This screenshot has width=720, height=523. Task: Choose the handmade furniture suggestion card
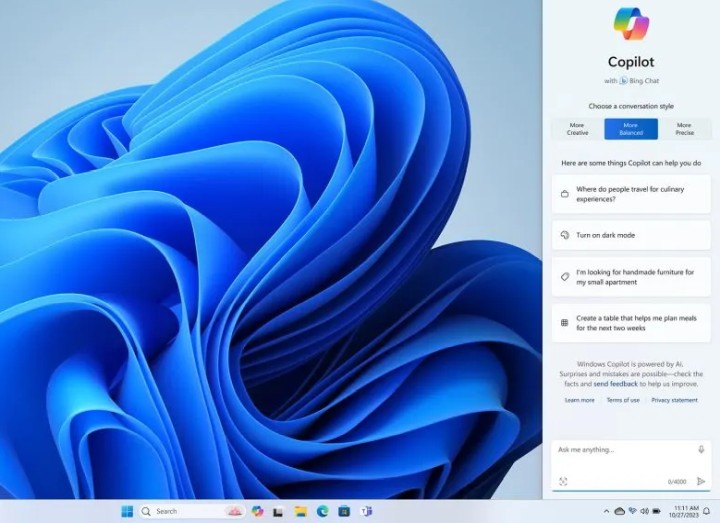click(631, 277)
